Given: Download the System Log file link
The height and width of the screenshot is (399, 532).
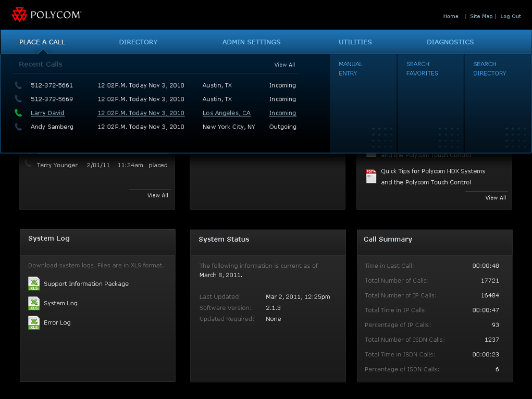Looking at the screenshot, I should click(60, 303).
